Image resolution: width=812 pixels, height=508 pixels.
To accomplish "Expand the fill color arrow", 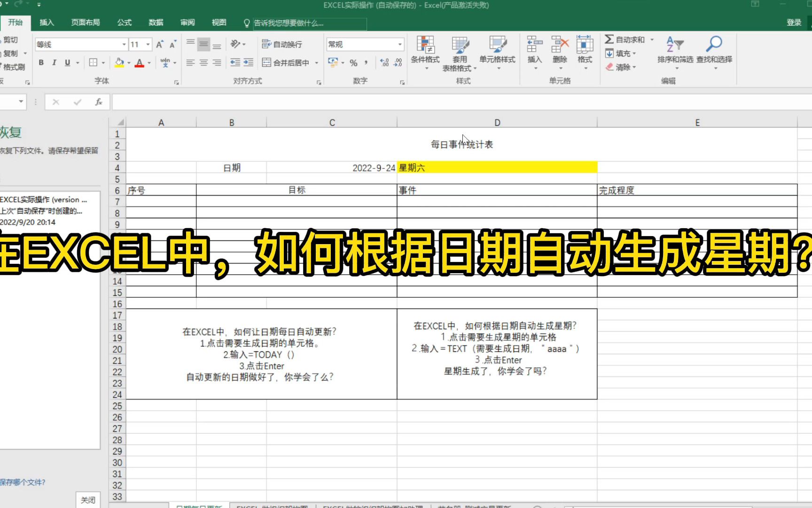I will [129, 63].
